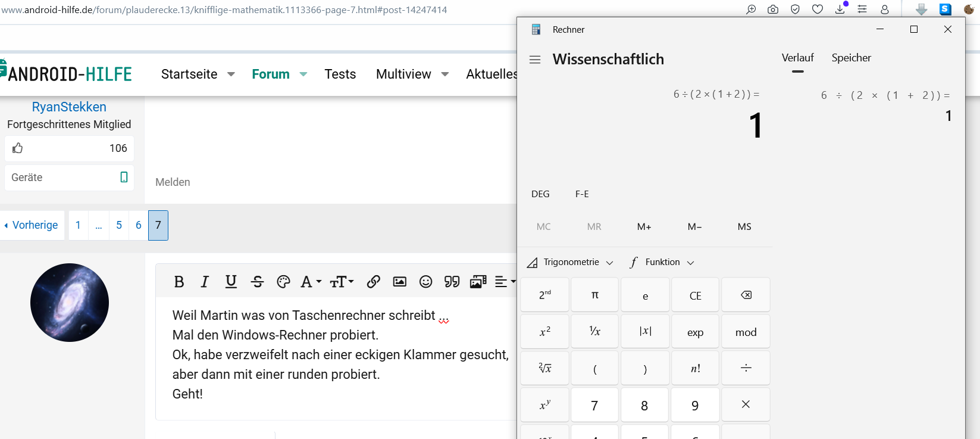Toggle italic formatting in the editor toolbar
Screen dimensions: 980x439
coord(205,282)
